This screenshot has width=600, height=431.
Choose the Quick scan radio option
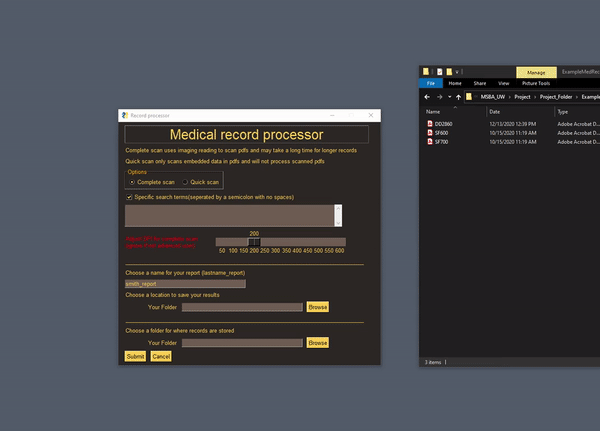click(x=184, y=182)
